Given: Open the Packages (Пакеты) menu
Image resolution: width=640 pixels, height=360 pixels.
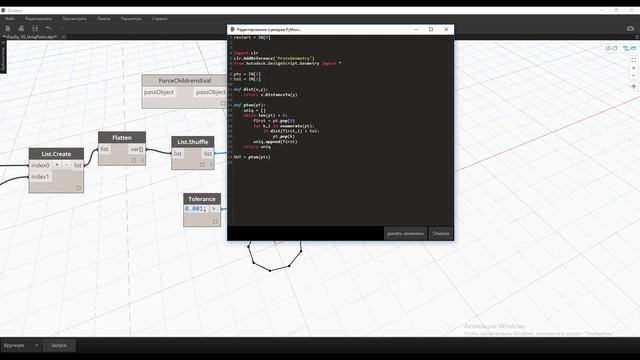Looking at the screenshot, I should (x=104, y=19).
